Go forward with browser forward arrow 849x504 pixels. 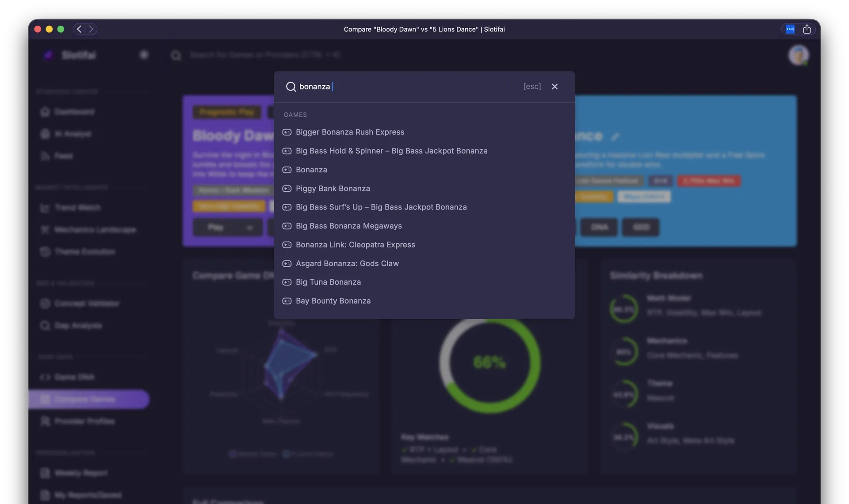coord(91,29)
